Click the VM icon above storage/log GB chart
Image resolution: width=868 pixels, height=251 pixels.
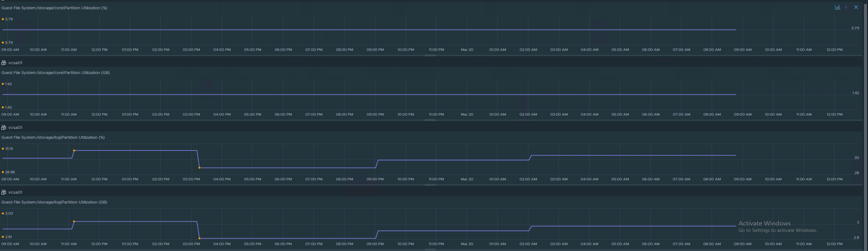[4, 192]
